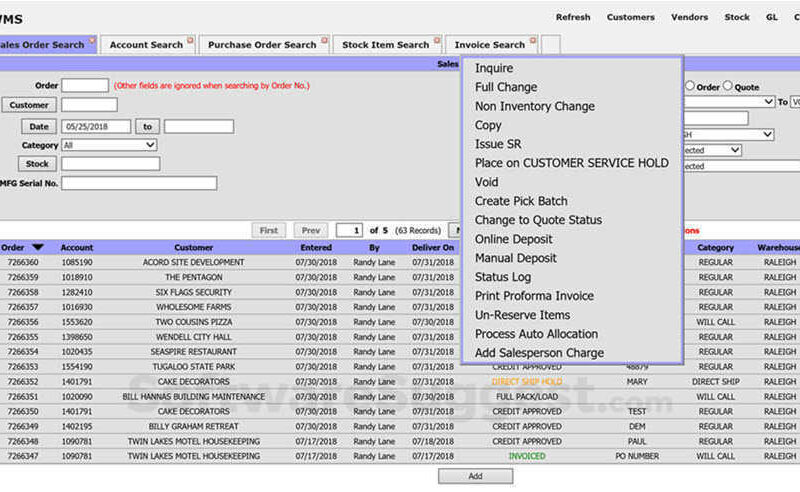Screen dimensions: 800x492
Task: Close the Purchase Order Search tab
Action: click(324, 40)
